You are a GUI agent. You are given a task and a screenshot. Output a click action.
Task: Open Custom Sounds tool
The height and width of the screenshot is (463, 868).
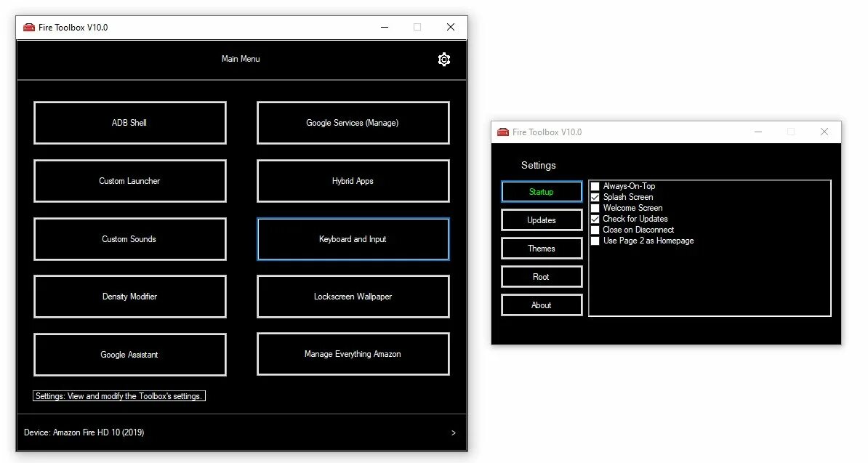pos(130,239)
